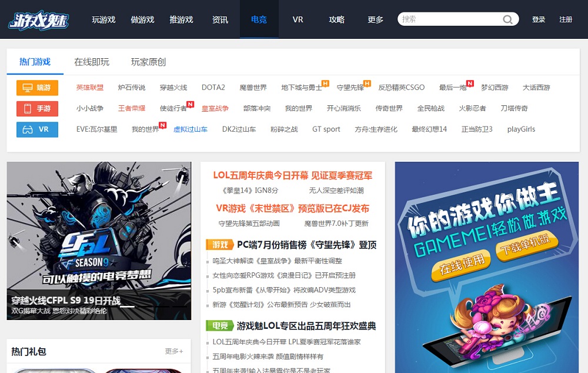Click the 下载单机版 button on GAMEMEI ad
The width and height of the screenshot is (588, 373).
tap(527, 245)
